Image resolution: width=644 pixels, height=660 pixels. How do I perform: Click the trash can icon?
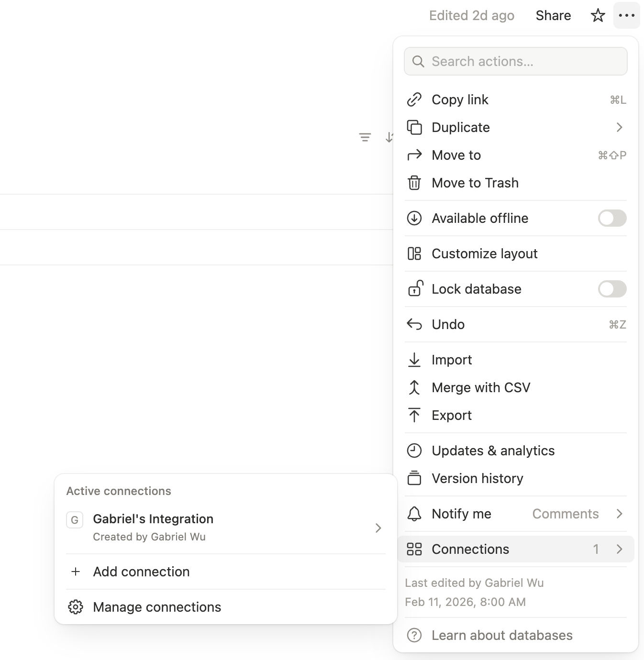point(414,183)
